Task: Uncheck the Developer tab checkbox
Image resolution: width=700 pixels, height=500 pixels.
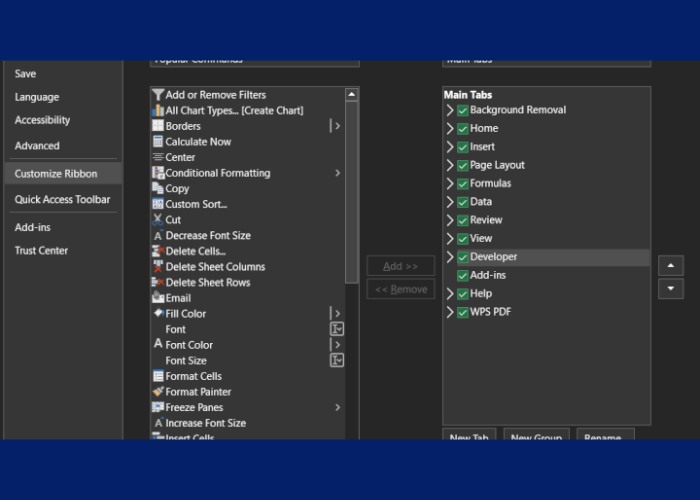Action: pos(462,257)
